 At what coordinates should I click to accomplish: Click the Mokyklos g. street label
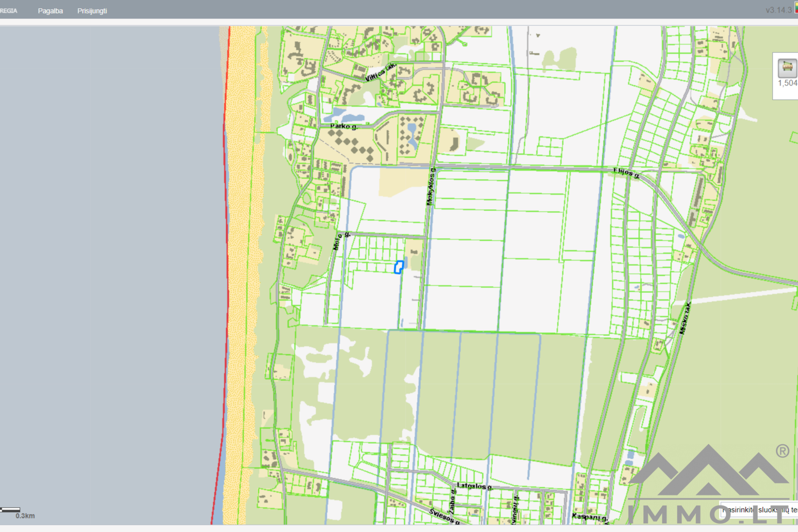tap(431, 186)
